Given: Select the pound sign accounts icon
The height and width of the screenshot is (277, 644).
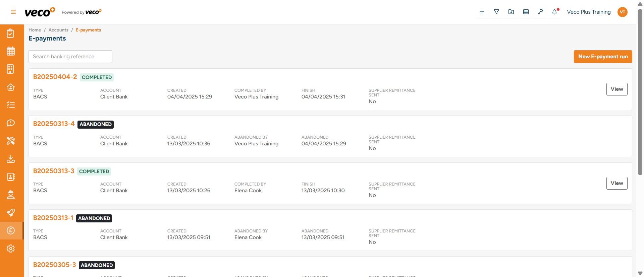Looking at the screenshot, I should click(11, 230).
